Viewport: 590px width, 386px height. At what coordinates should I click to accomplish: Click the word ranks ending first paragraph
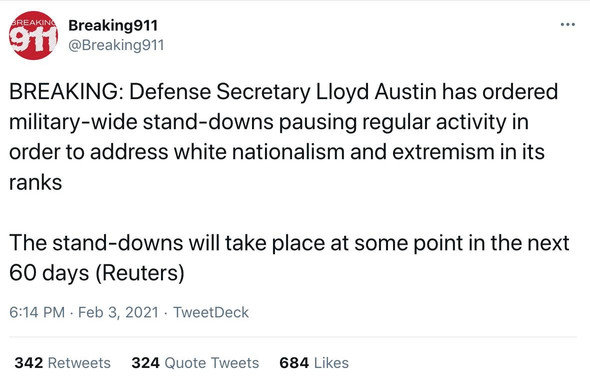[36, 183]
